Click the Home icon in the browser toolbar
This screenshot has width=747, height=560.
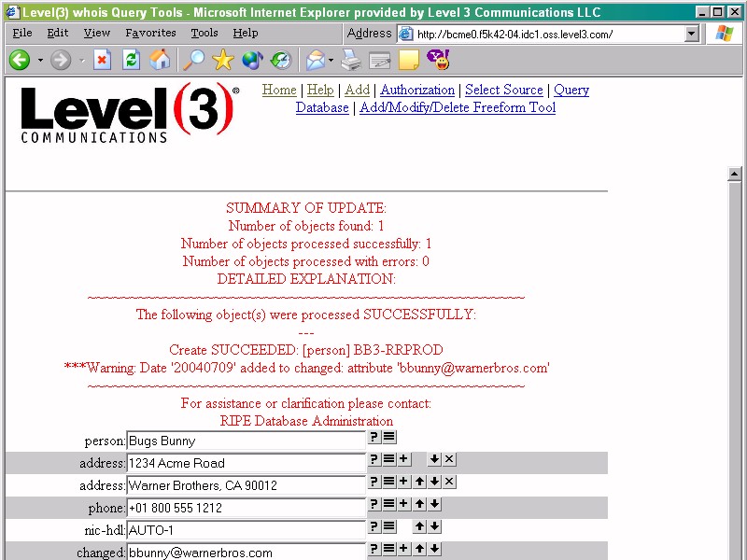tap(161, 61)
